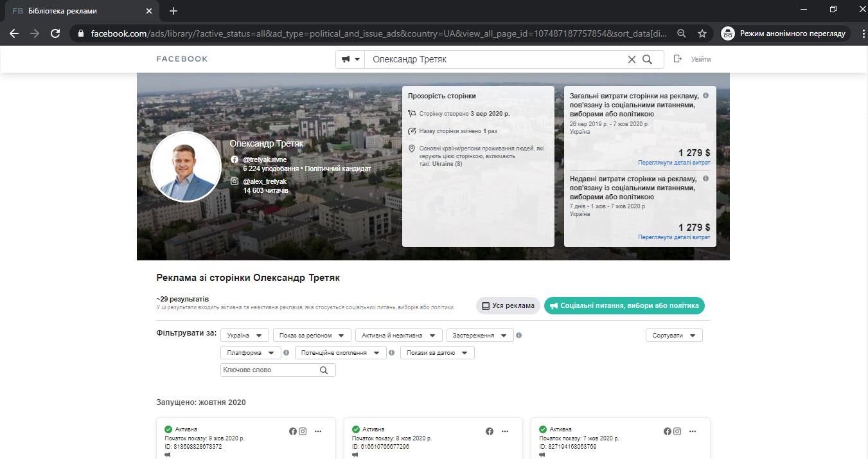Click info icon next to Застереження
This screenshot has height=459, width=868.
(519, 336)
